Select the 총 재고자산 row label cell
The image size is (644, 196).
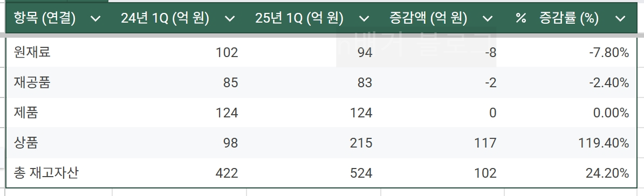(x=59, y=173)
